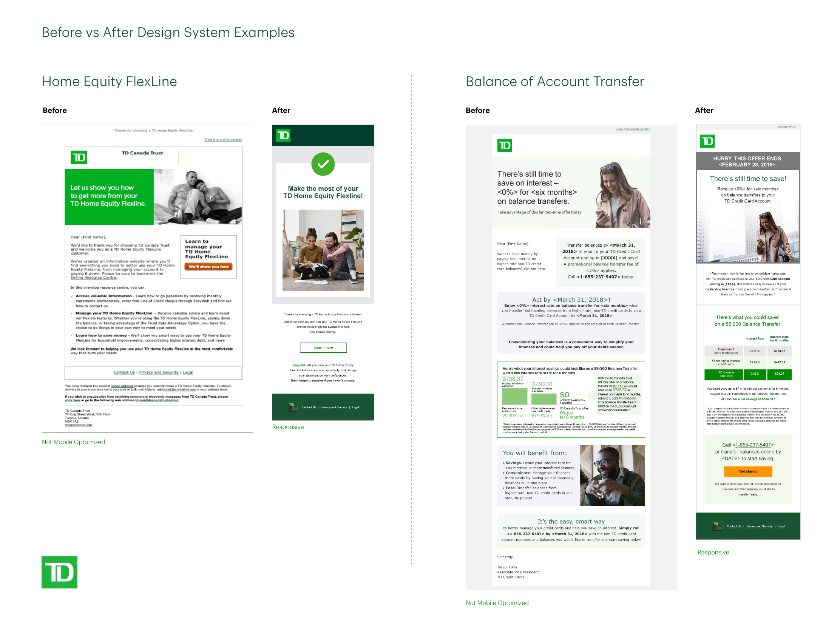Click the armchair icon in Balance Transfer footer
The width and height of the screenshot is (840, 630).
[x=717, y=527]
